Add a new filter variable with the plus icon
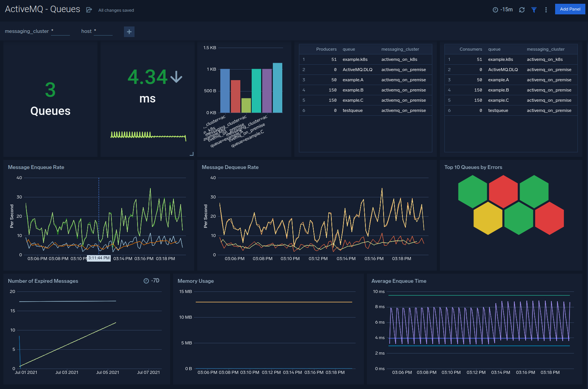The height and width of the screenshot is (389, 588). (129, 31)
